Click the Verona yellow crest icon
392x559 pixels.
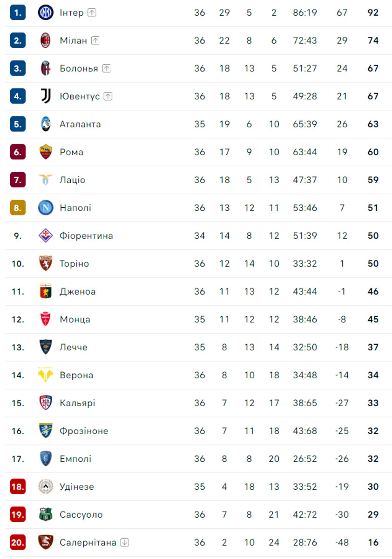46,375
